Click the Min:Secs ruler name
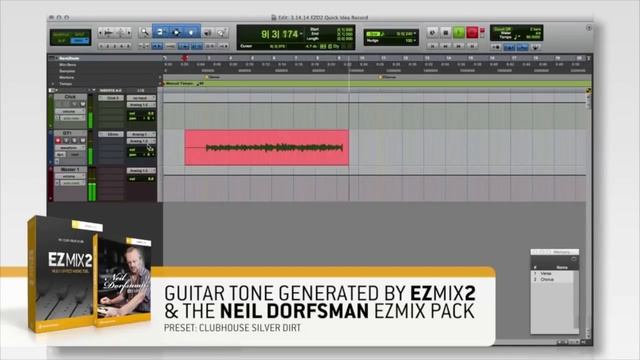The width and height of the screenshot is (640, 360). point(68,64)
